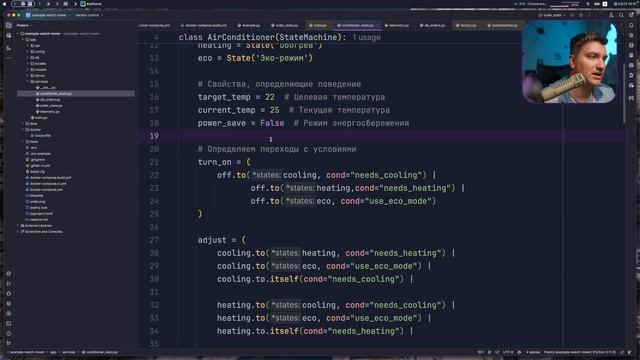Click the 'cooling.to.itself' code on line 30
Screen dimensions: 640x360
point(258,279)
